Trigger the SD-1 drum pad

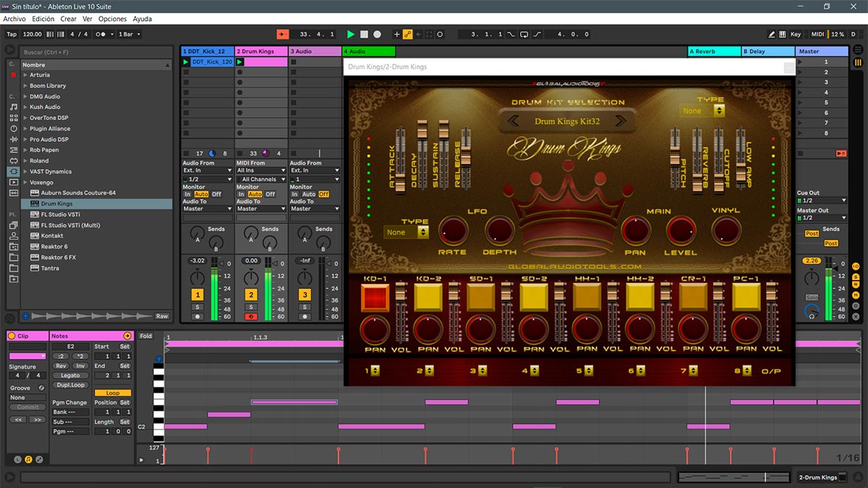pyautogui.click(x=481, y=298)
